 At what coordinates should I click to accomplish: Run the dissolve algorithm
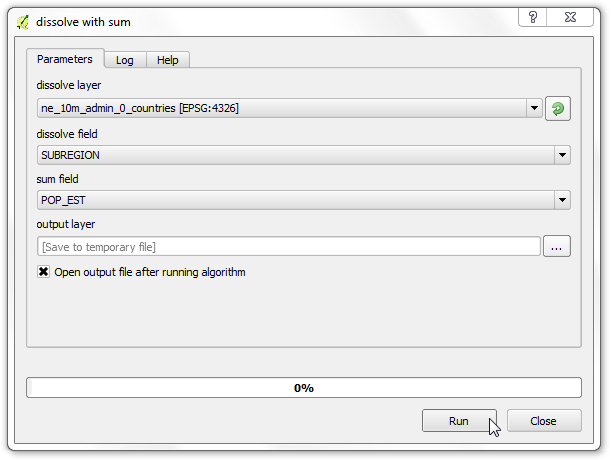[459, 421]
